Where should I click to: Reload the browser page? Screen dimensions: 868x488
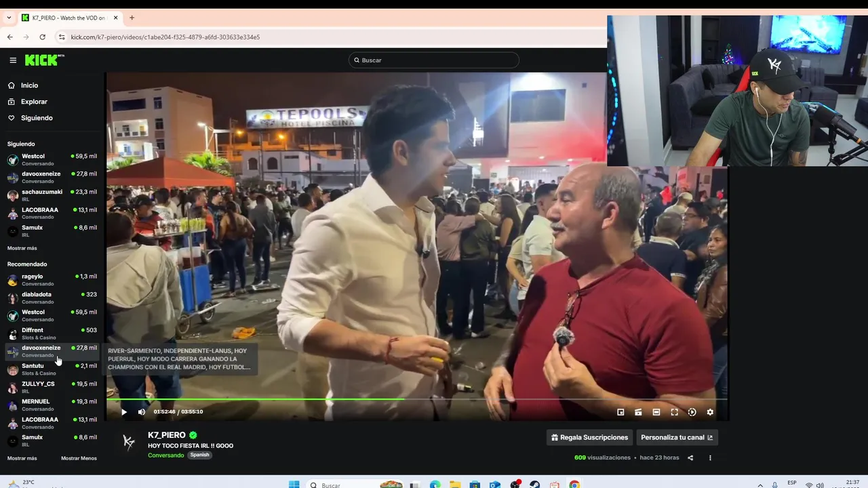coord(43,37)
